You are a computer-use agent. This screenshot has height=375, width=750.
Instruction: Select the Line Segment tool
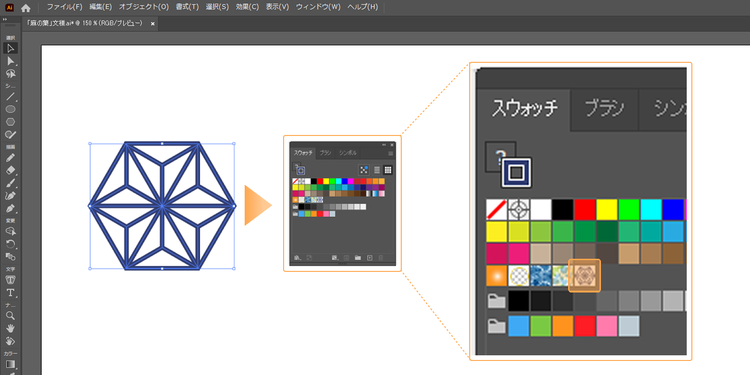point(11,97)
